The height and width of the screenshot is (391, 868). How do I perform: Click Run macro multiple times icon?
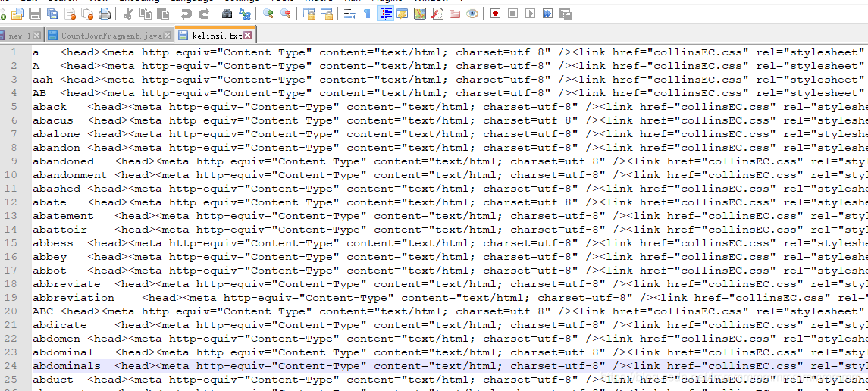point(548,14)
